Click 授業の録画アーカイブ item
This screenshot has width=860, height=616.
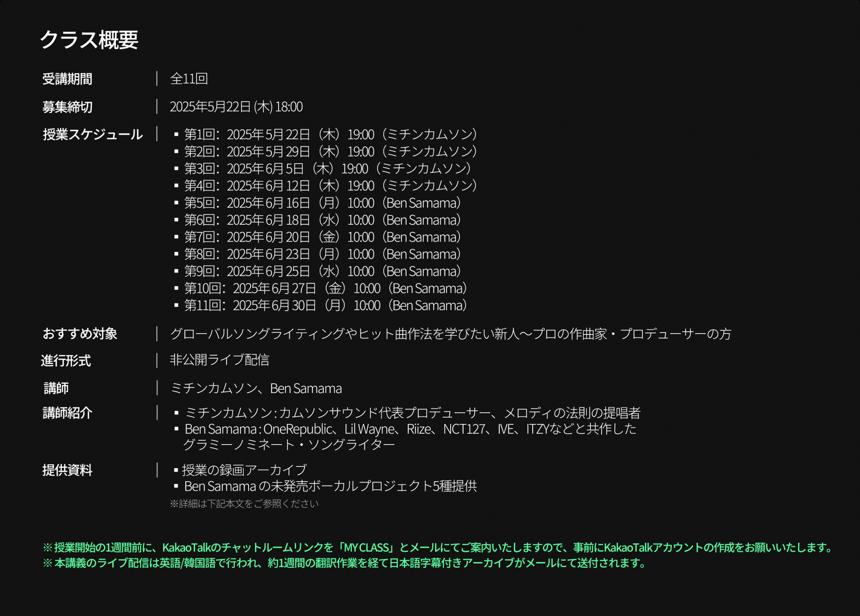pos(244,470)
